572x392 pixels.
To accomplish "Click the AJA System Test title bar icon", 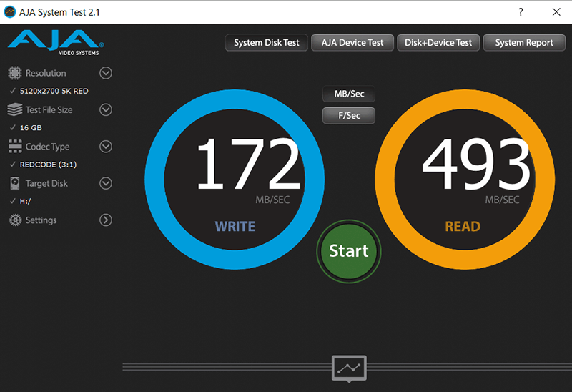I will point(10,12).
